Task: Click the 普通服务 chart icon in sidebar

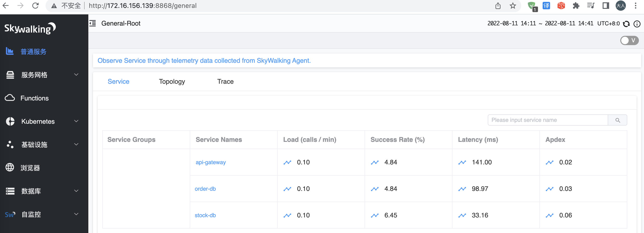Action: tap(10, 51)
